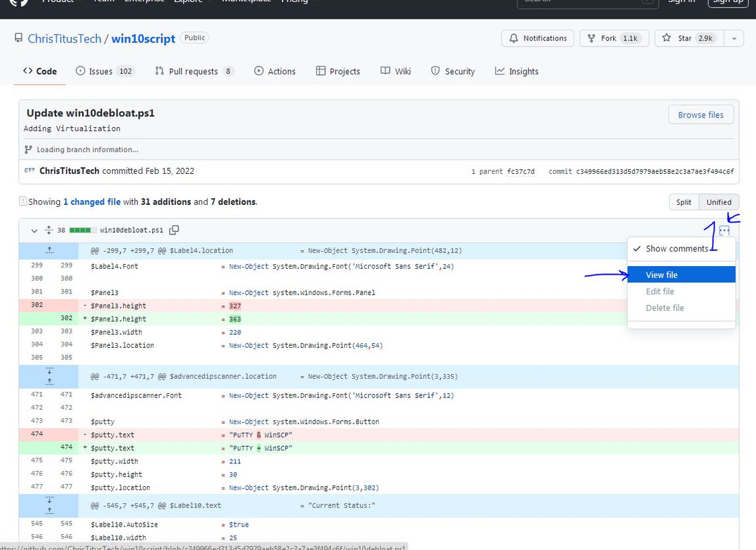Click the added value 363
This screenshot has height=550, width=756.
235,319
